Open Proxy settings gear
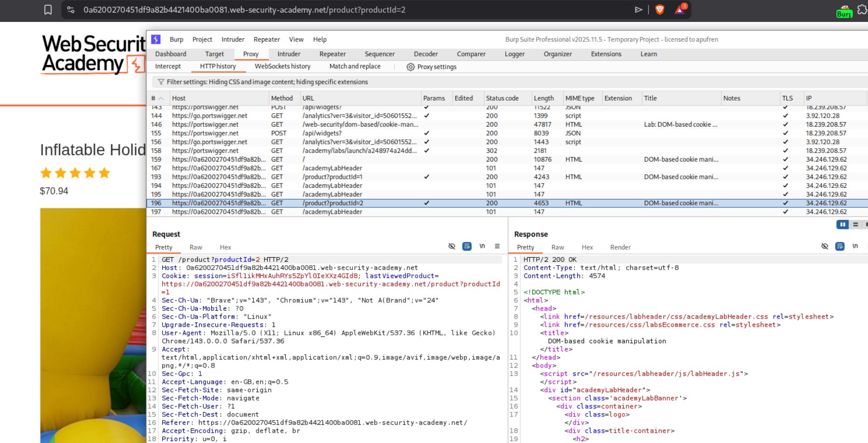 pyautogui.click(x=410, y=67)
